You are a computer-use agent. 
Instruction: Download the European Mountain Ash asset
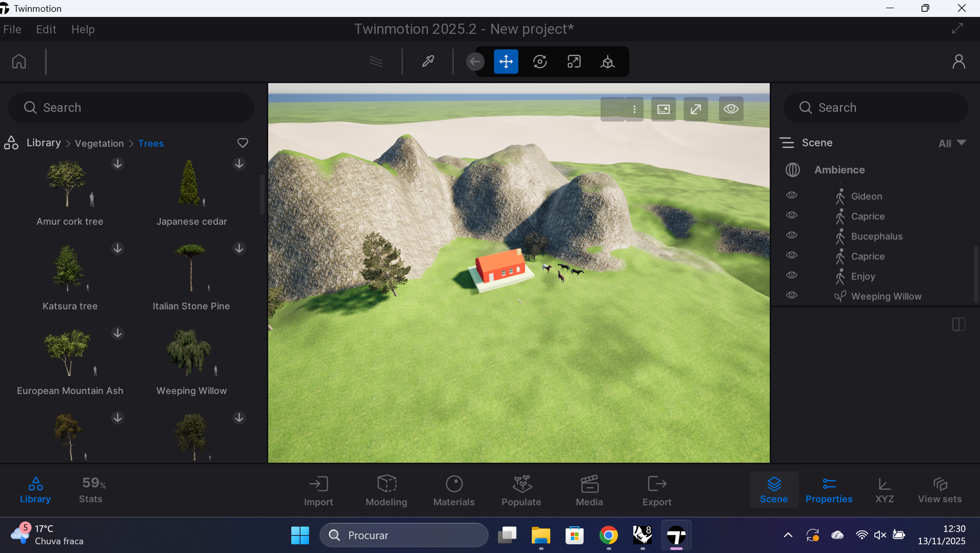pyautogui.click(x=117, y=333)
